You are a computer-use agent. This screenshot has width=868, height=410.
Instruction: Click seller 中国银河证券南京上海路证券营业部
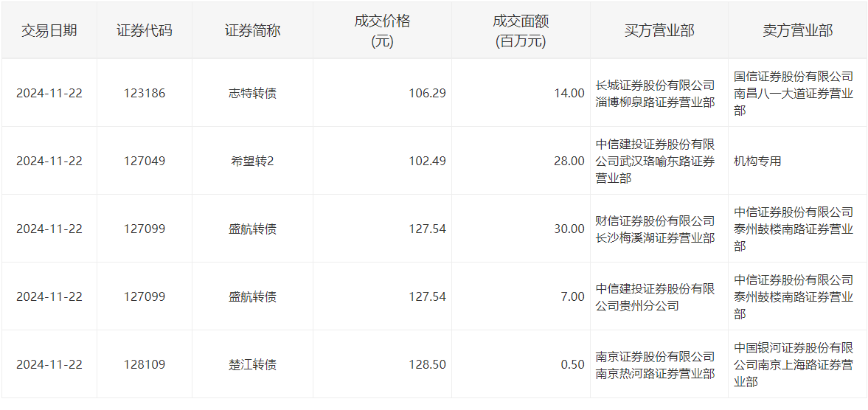[x=794, y=364]
